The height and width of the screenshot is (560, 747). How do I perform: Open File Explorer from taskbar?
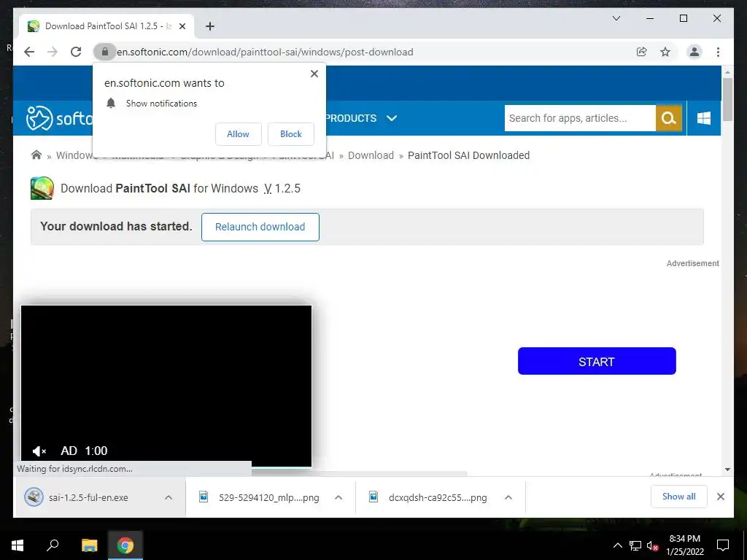tap(89, 545)
